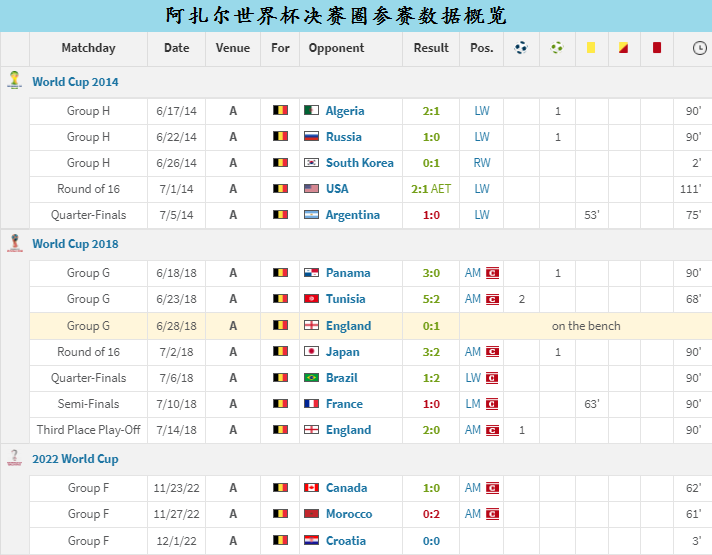Click the World Cup 2014 trophy icon
The height and width of the screenshot is (555, 712).
14,81
